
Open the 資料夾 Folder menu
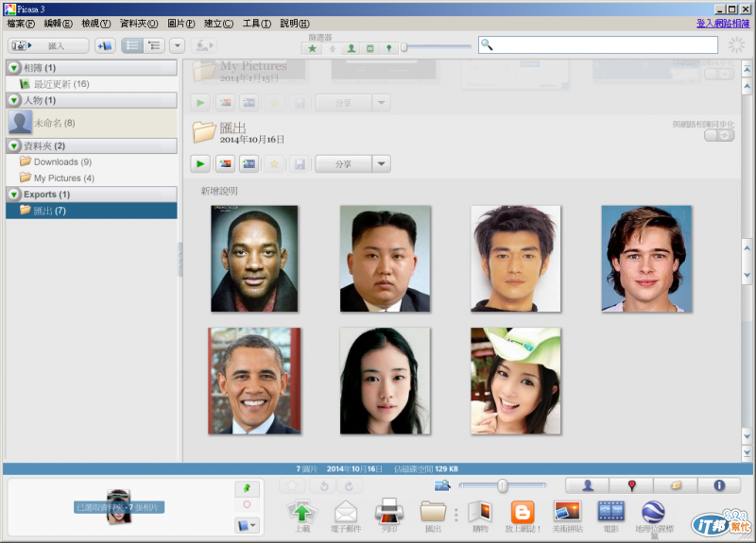[x=139, y=23]
